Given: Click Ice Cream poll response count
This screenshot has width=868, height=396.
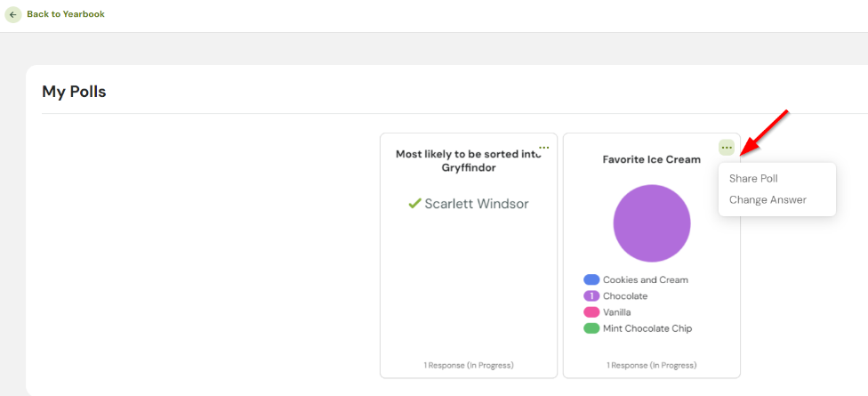Looking at the screenshot, I should click(x=652, y=365).
